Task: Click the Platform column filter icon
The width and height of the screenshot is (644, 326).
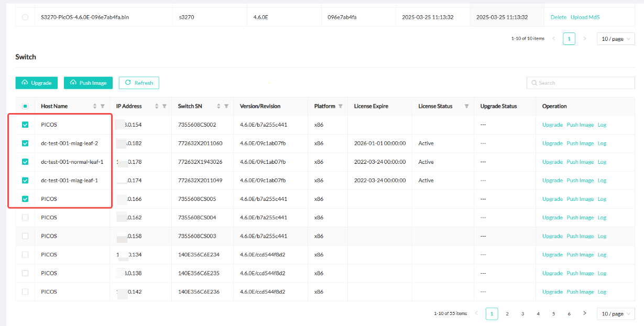Action: [x=341, y=106]
